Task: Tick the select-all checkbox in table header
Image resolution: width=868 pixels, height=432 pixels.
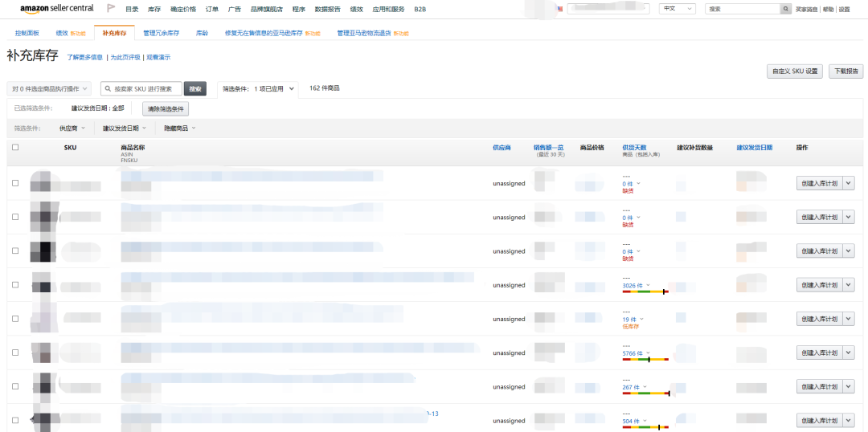Action: (x=15, y=148)
